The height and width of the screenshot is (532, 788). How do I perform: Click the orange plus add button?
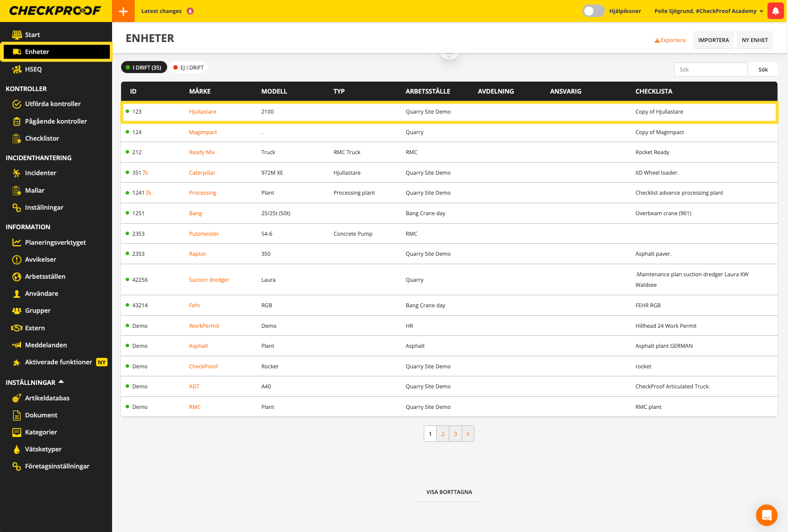(x=123, y=11)
